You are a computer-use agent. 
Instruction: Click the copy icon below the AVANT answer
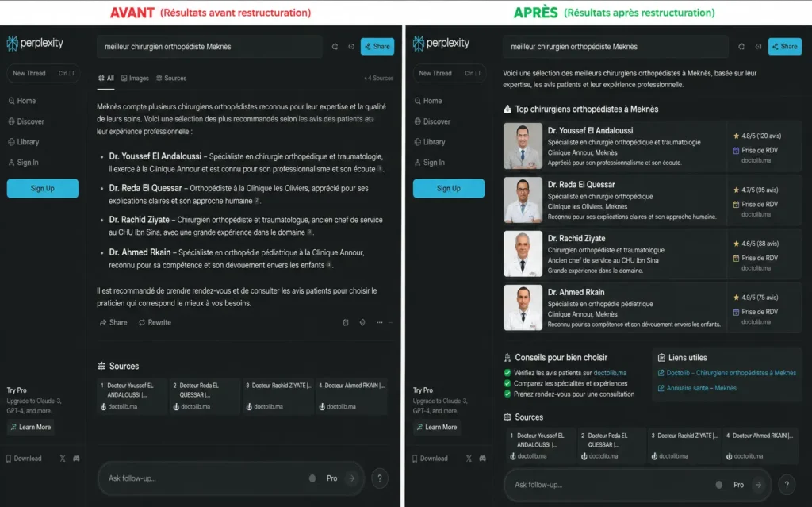tap(346, 322)
